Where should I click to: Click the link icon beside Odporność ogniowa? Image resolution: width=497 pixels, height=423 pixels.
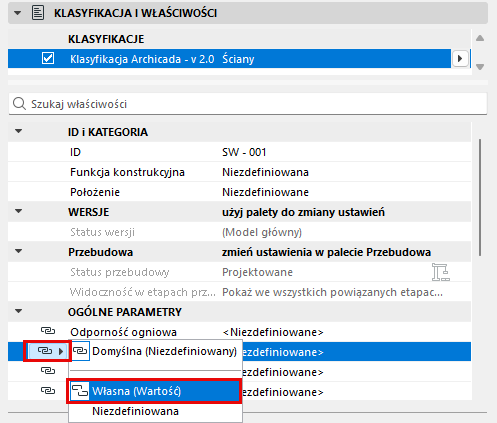48,331
